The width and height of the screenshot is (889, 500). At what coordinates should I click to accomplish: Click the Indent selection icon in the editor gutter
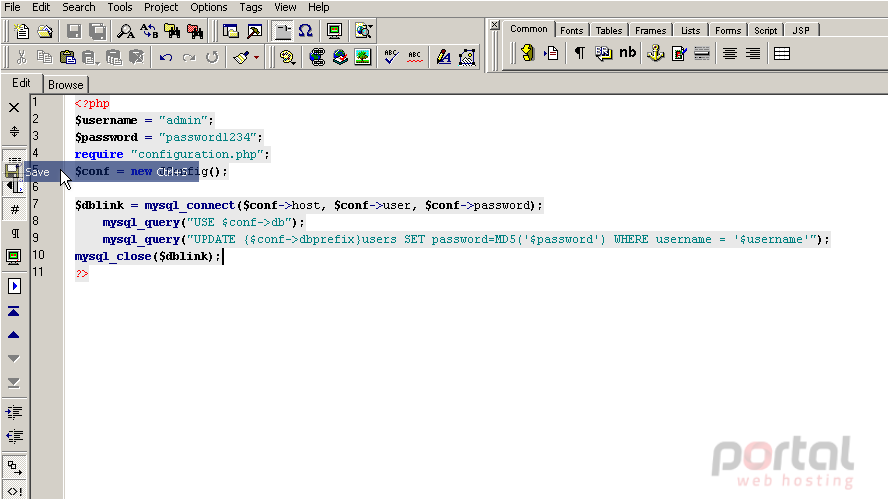tap(14, 412)
